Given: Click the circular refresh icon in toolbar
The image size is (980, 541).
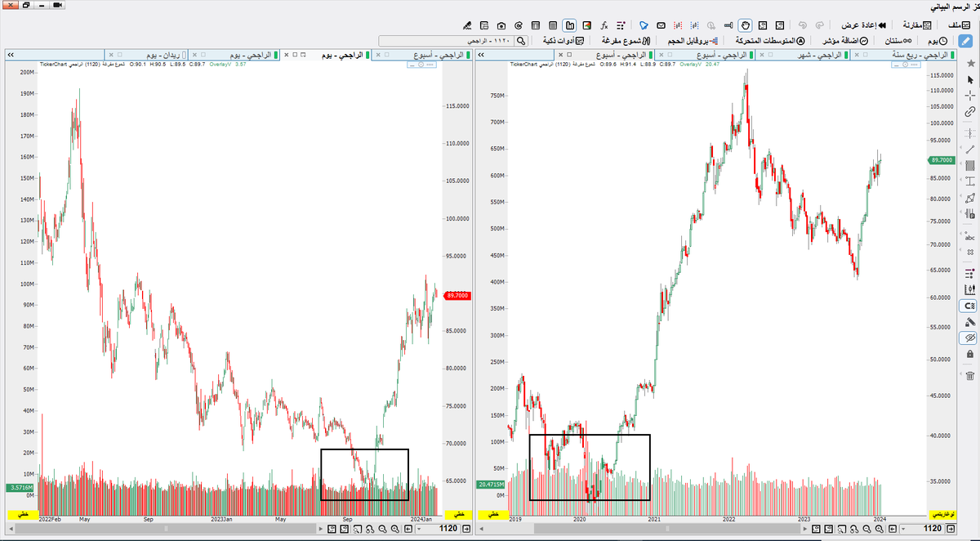Looking at the screenshot, I should coord(519,25).
